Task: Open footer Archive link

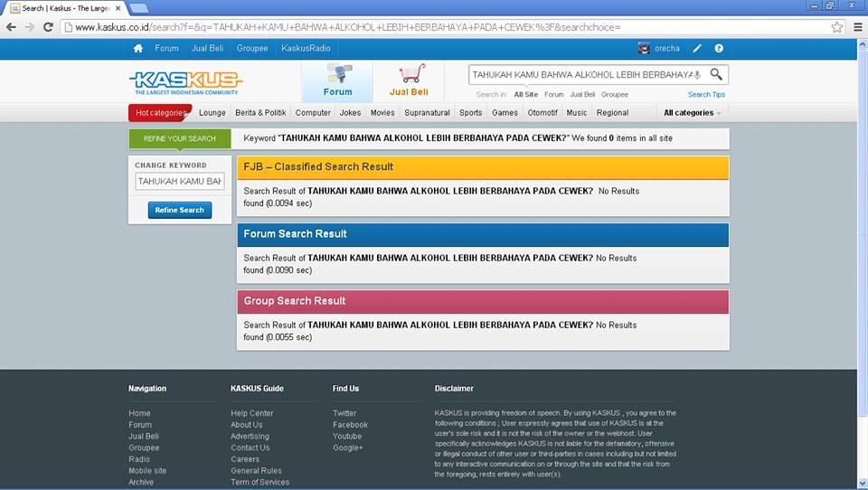Action: tap(141, 482)
